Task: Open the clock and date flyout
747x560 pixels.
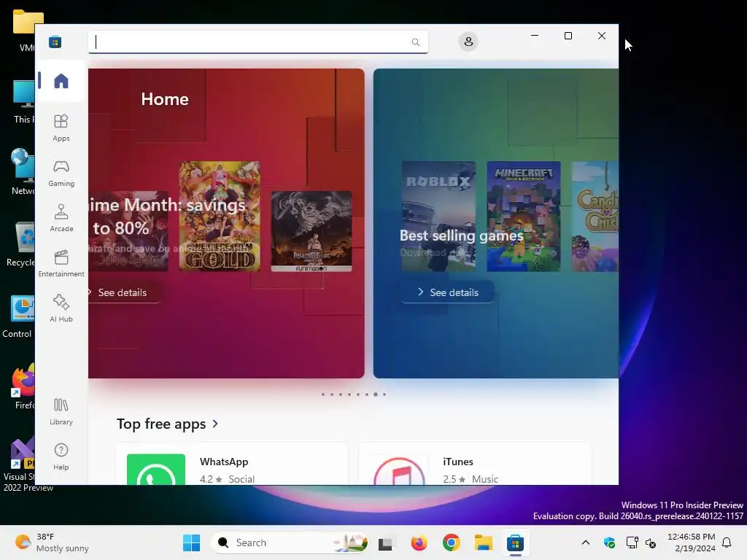Action: (692, 542)
